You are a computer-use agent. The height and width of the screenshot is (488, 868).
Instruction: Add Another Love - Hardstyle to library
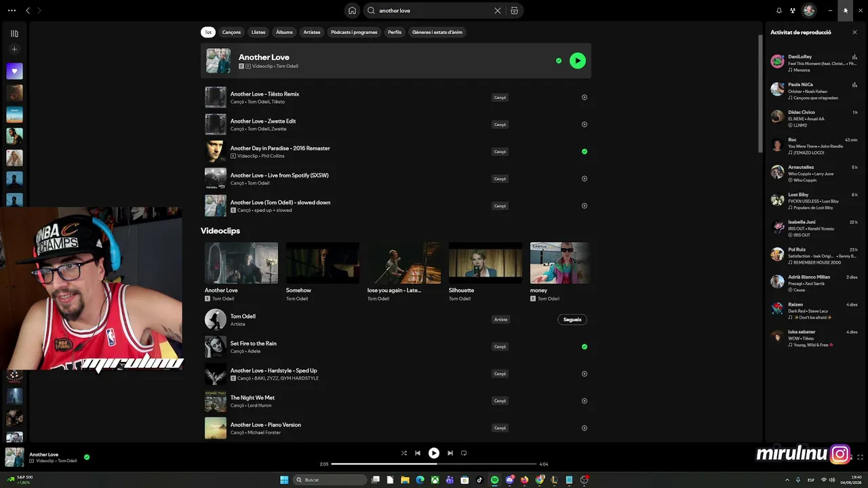585,374
